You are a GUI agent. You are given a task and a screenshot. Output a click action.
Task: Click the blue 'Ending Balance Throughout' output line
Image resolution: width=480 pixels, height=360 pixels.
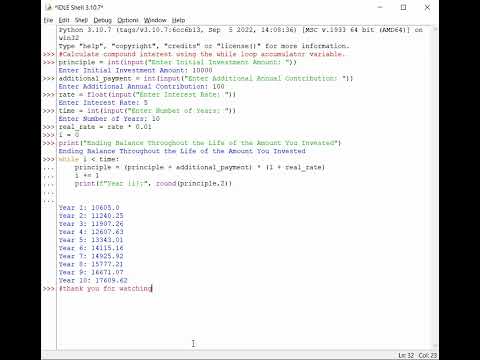[x=182, y=151]
